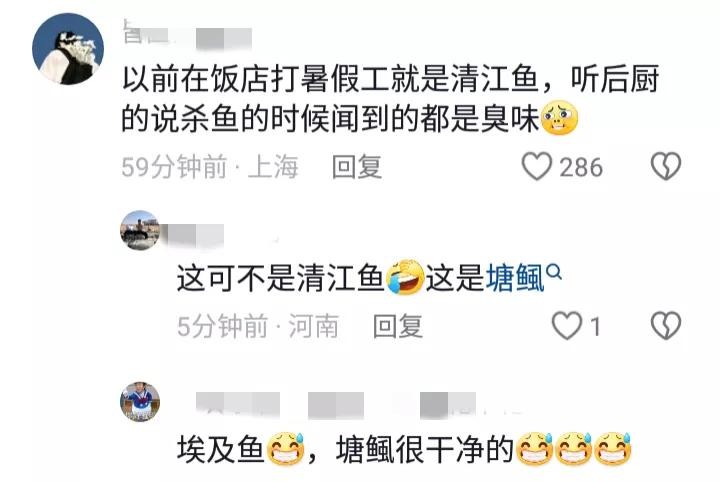Like the Henan reply with 1 like
720x482 pixels.
coord(567,326)
